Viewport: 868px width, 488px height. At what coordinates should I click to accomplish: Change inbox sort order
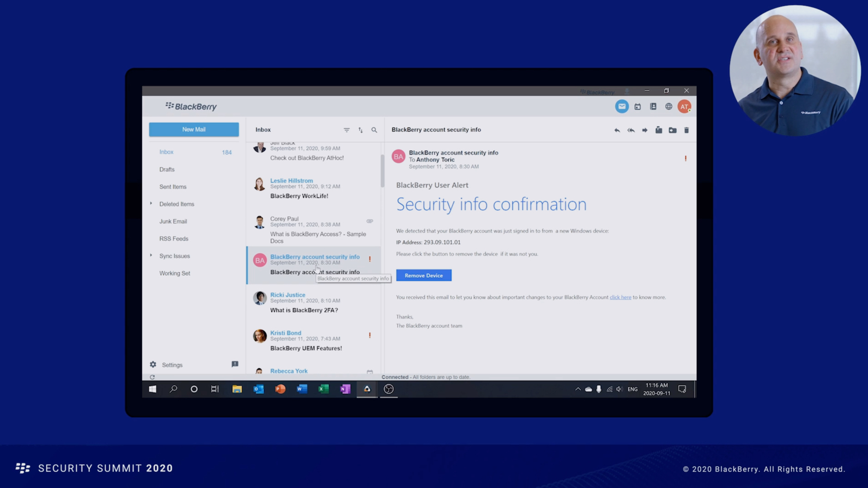(361, 130)
